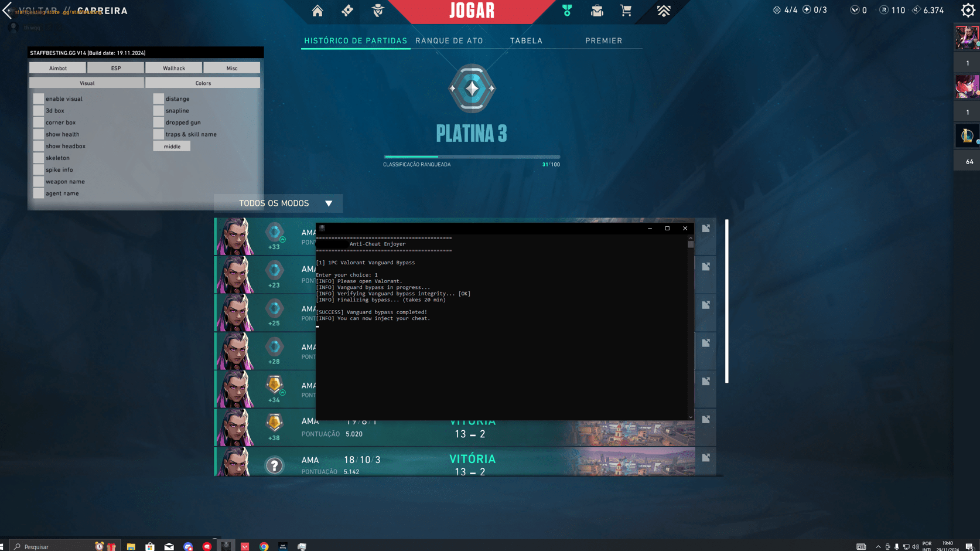The image size is (980, 551).
Task: Go to the Valorant home screen icon
Action: (317, 11)
